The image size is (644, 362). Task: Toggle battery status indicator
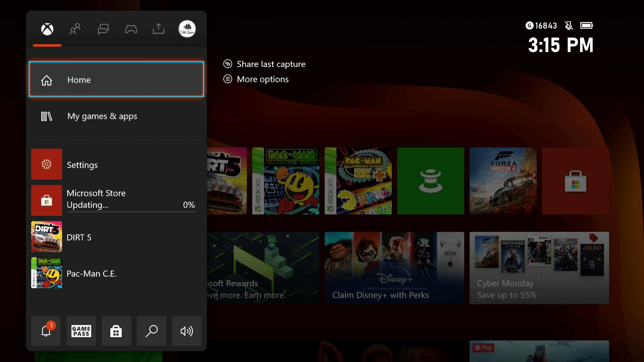pos(586,25)
